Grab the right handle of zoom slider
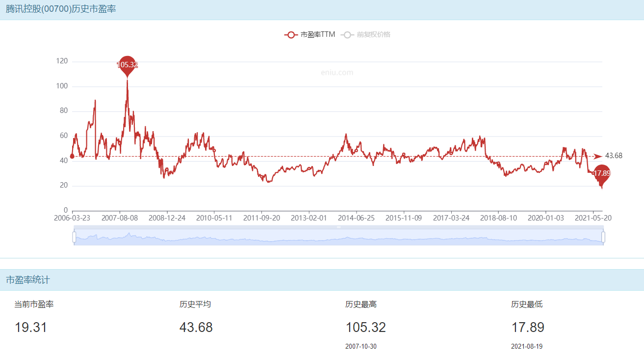The image size is (644, 358). pyautogui.click(x=603, y=237)
